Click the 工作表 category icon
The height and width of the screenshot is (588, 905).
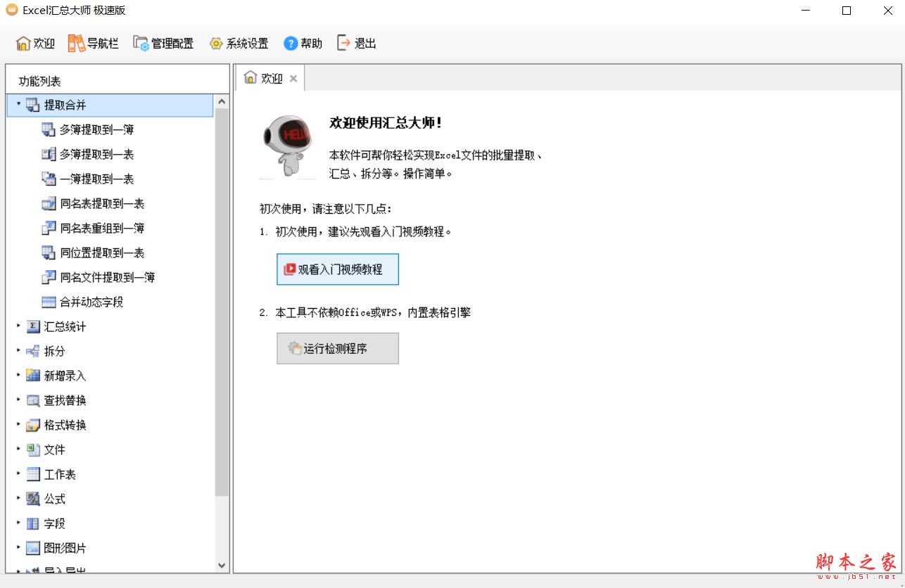(x=33, y=474)
